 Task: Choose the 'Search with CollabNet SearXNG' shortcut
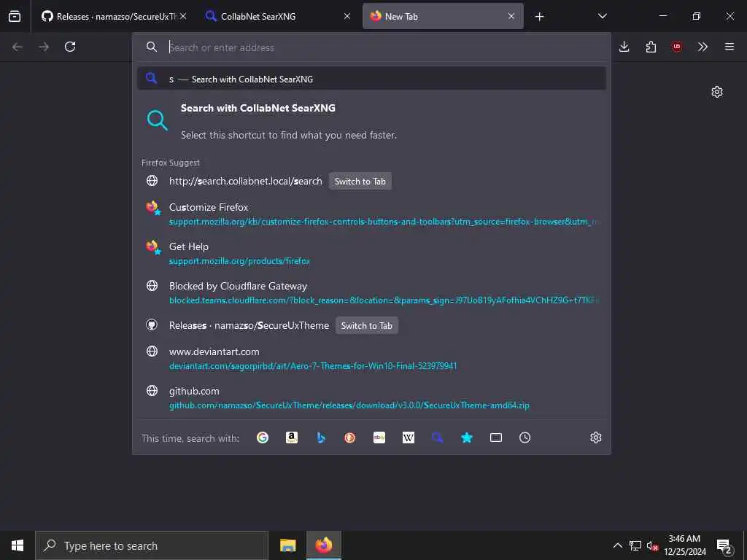(x=371, y=121)
